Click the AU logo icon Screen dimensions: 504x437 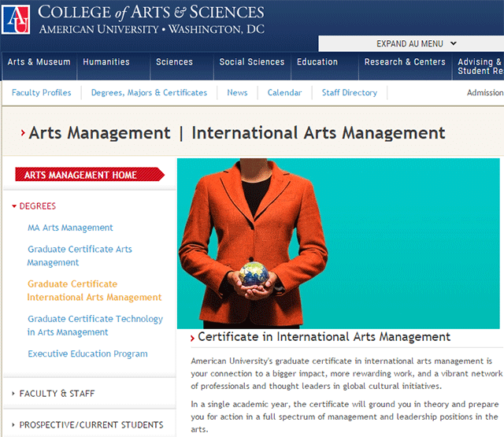16,19
